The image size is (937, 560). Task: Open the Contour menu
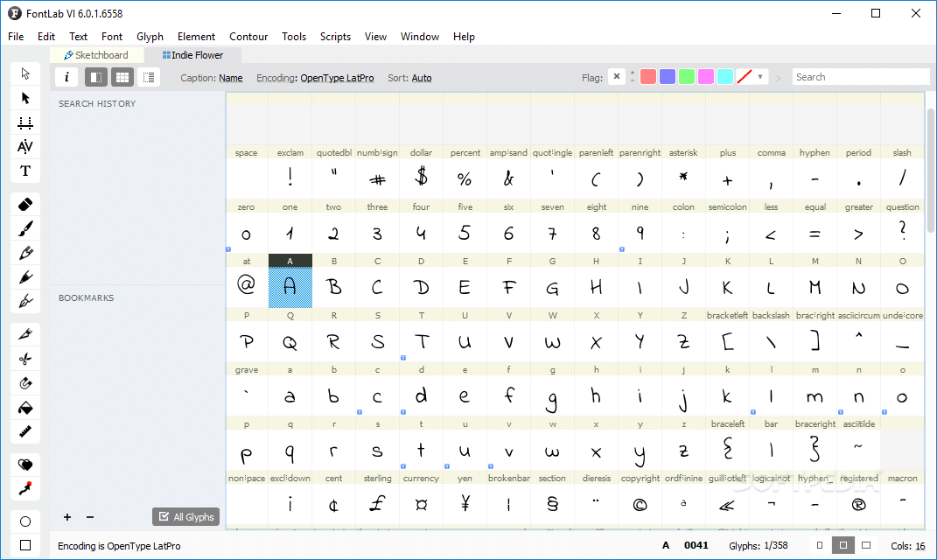click(248, 37)
